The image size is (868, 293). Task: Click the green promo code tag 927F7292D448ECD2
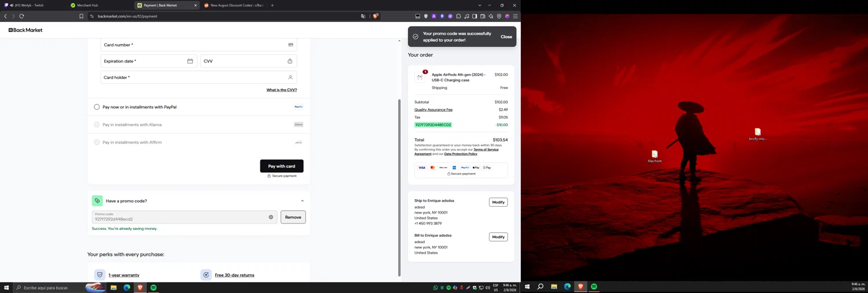tap(433, 124)
